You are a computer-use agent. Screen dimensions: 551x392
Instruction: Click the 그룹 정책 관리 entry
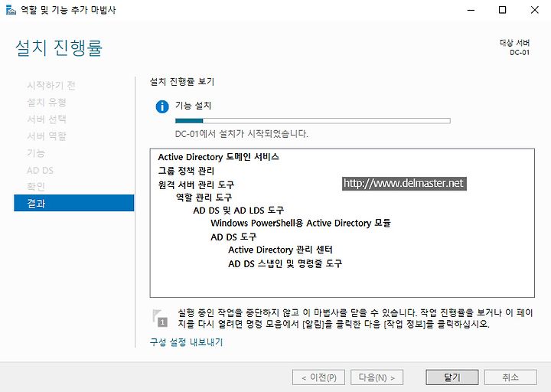[x=186, y=171]
